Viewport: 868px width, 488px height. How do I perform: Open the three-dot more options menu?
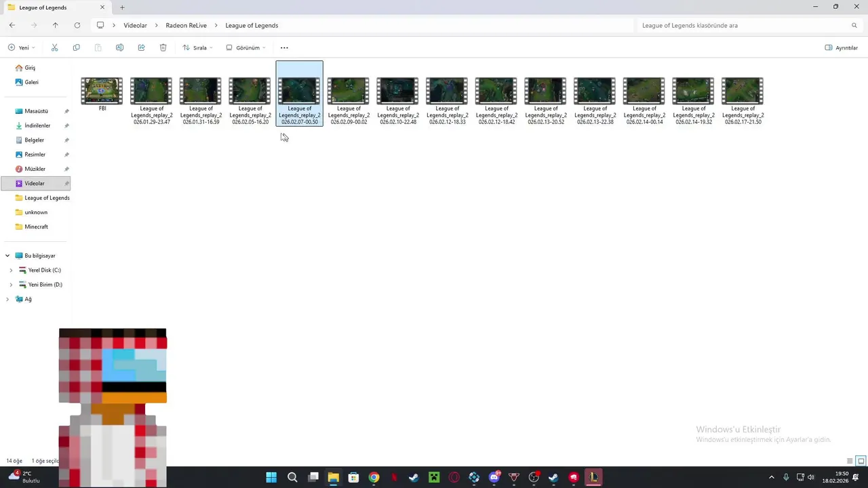pos(284,47)
